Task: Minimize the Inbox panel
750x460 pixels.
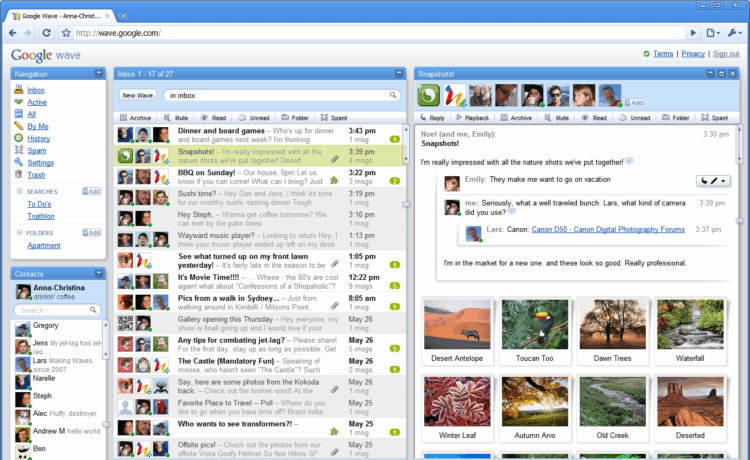Action: 399,73
